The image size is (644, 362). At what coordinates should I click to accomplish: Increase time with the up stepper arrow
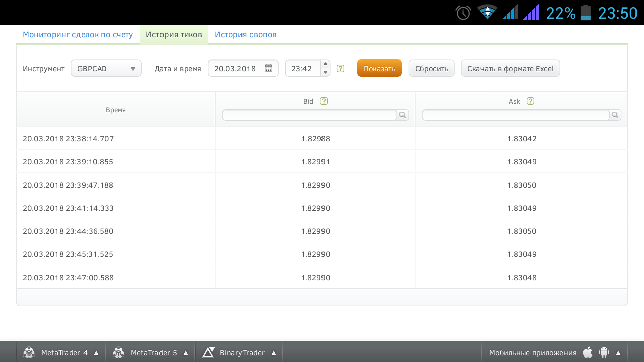326,64
